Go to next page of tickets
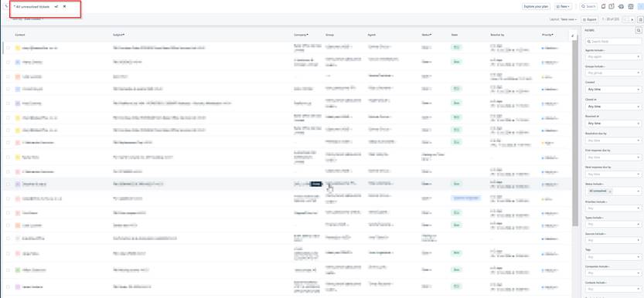Viewport: 644px width, 298px height. (632, 19)
